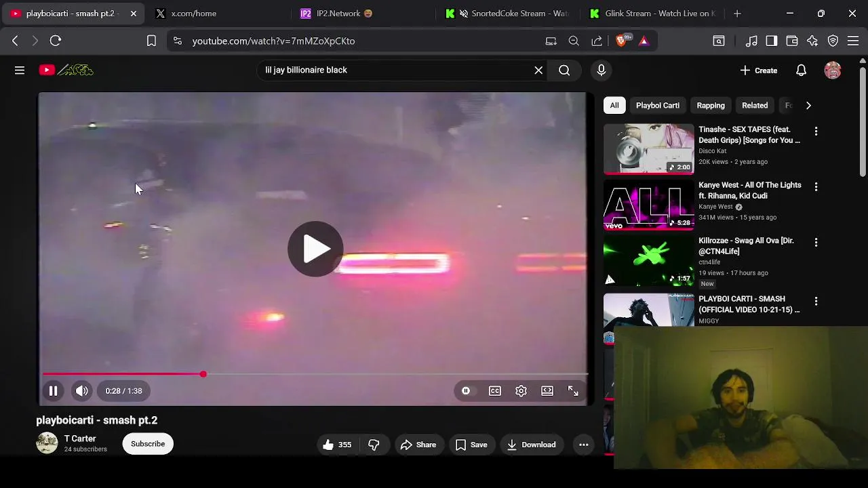This screenshot has height=488, width=868.
Task: Open the PLAYBOI CARTI - SMASH title link
Action: tap(749, 304)
